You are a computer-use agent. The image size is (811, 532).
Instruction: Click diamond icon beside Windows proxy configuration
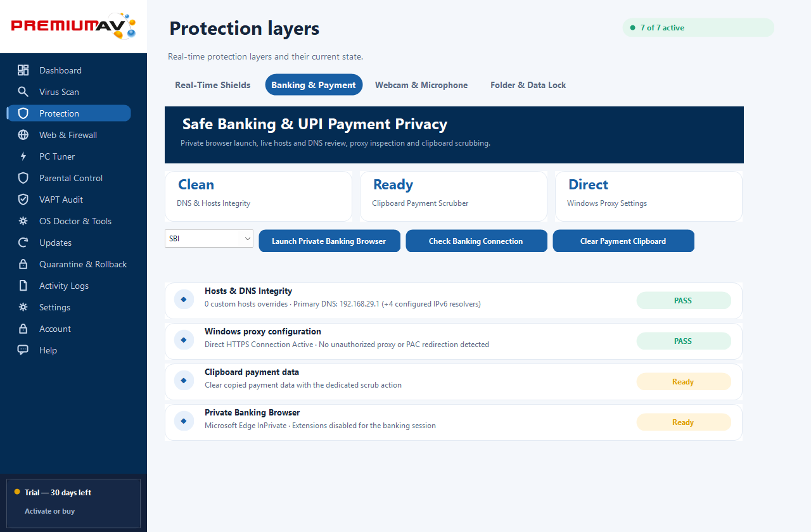(x=184, y=340)
